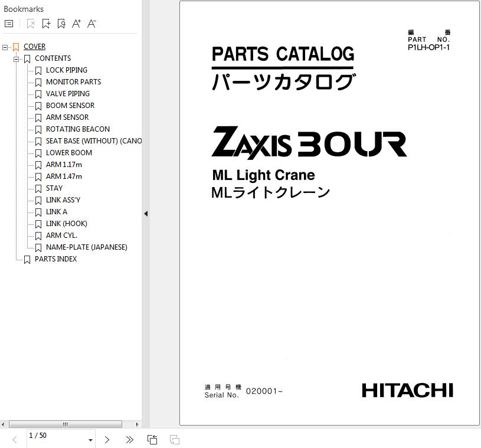The width and height of the screenshot is (481, 448).
Task: Go to NAME-PLATE (JAPANESE) bookmark
Action: pyautogui.click(x=87, y=247)
